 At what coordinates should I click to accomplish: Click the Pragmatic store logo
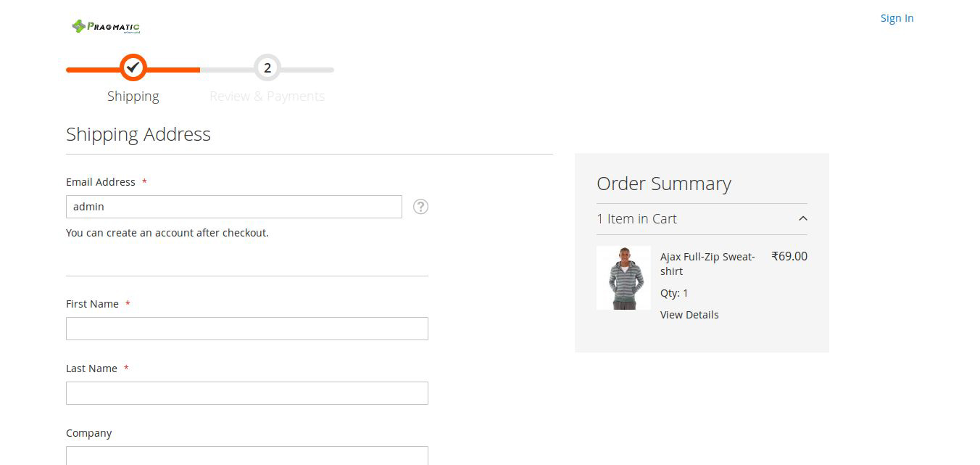point(106,27)
